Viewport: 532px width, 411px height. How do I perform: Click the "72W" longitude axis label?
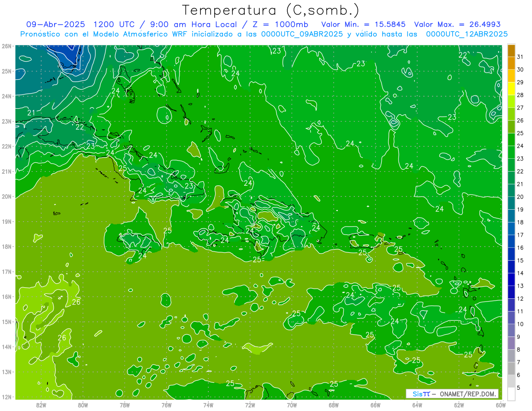tap(250, 405)
